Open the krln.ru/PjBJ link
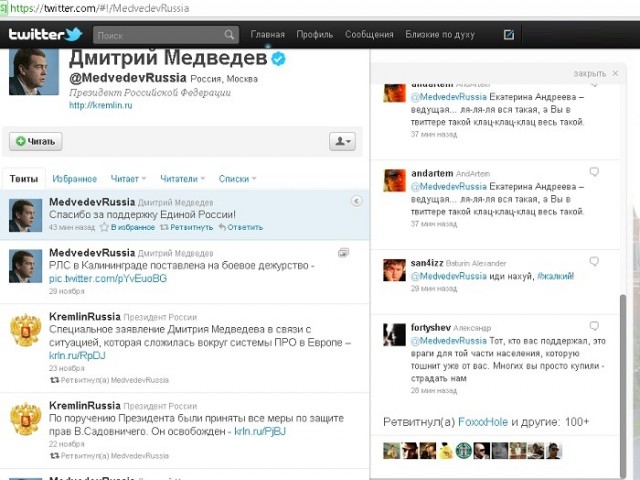This screenshot has height=480, width=640. 260,431
